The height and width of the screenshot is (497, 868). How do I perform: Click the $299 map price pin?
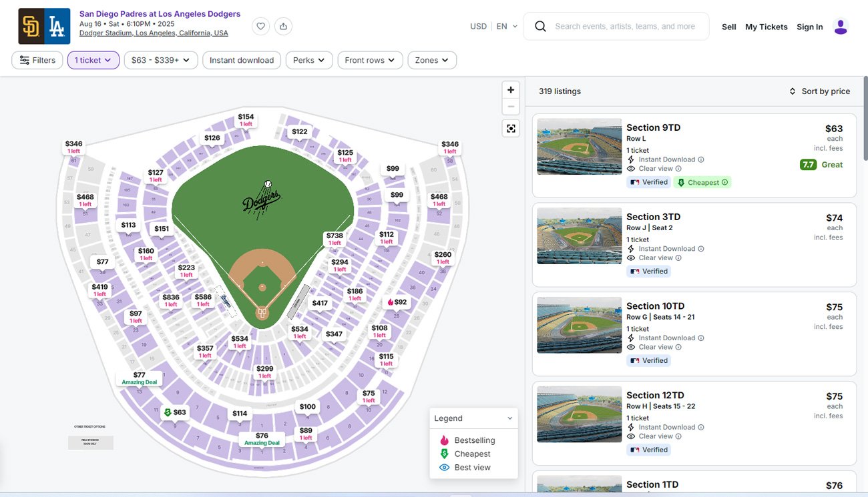[x=265, y=372]
